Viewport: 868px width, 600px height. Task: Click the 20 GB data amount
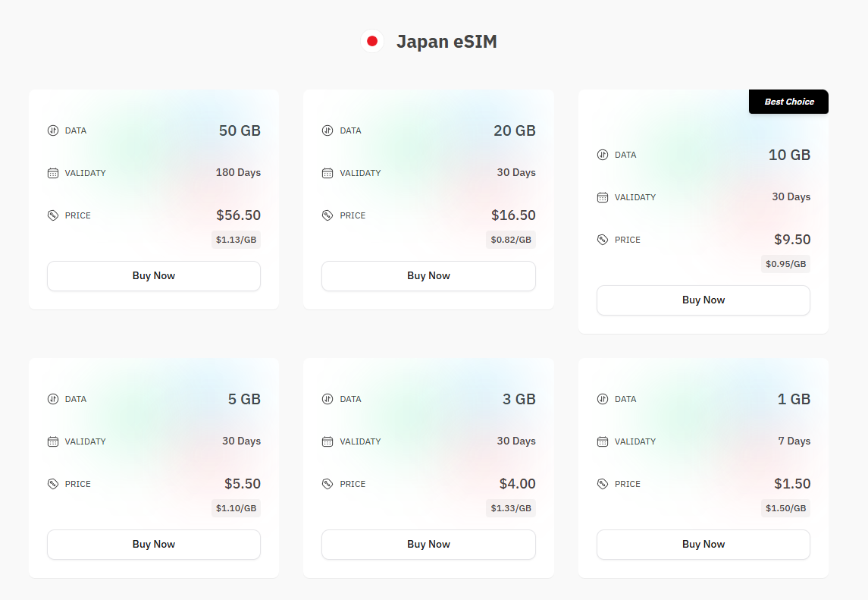(x=515, y=130)
